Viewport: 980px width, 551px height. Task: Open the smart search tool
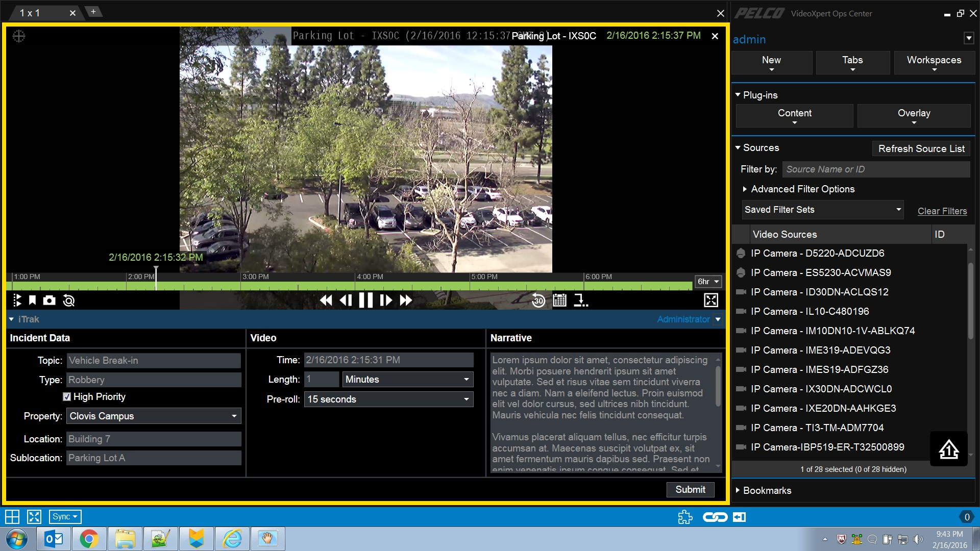click(x=68, y=300)
